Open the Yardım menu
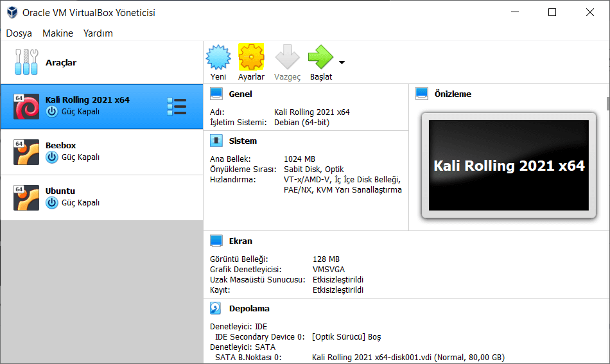610x364 pixels. click(98, 33)
